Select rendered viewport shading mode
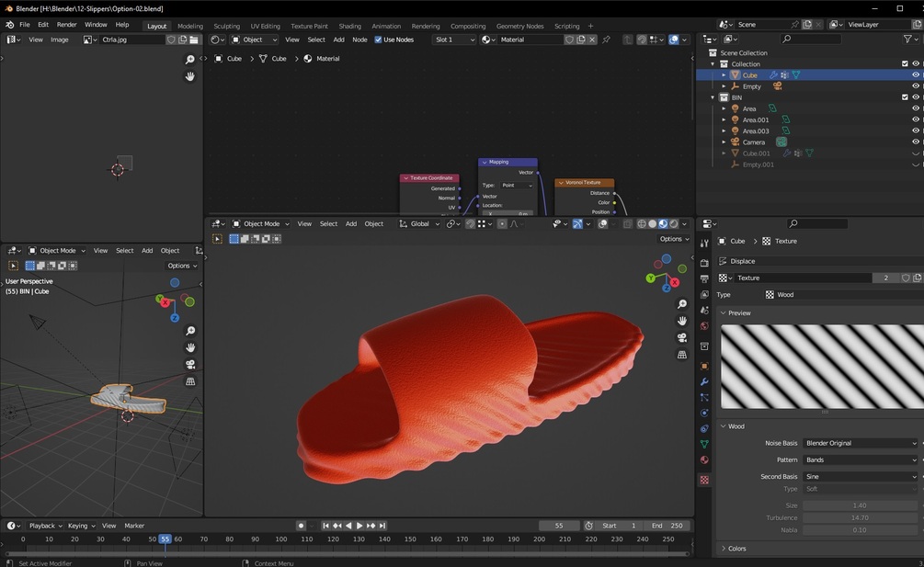Screen dimensions: 924x567 coord(674,224)
